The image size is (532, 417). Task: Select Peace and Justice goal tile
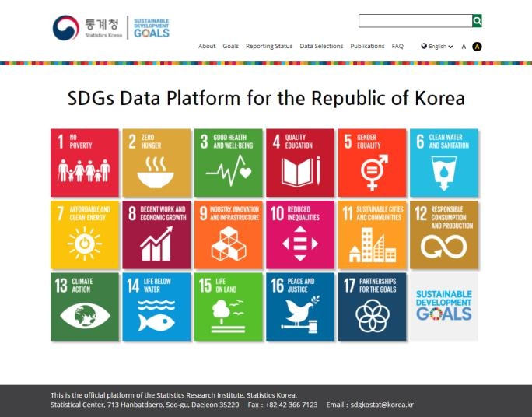(300, 307)
